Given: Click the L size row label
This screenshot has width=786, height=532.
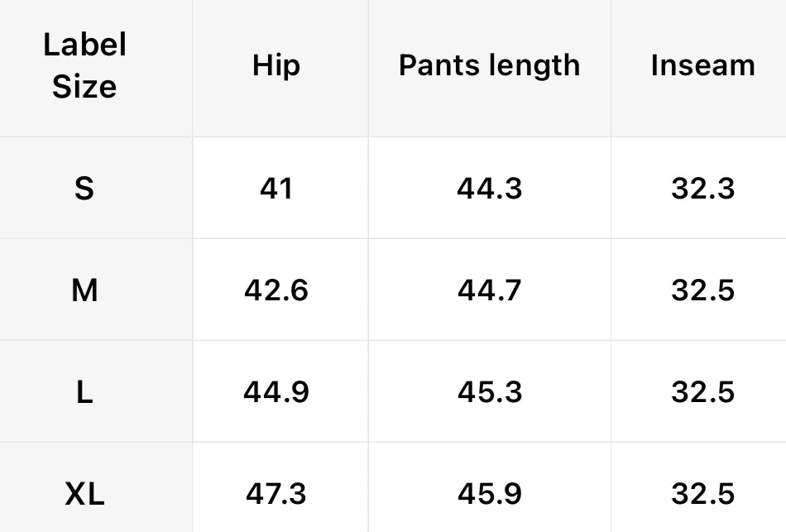Looking at the screenshot, I should [x=84, y=392].
